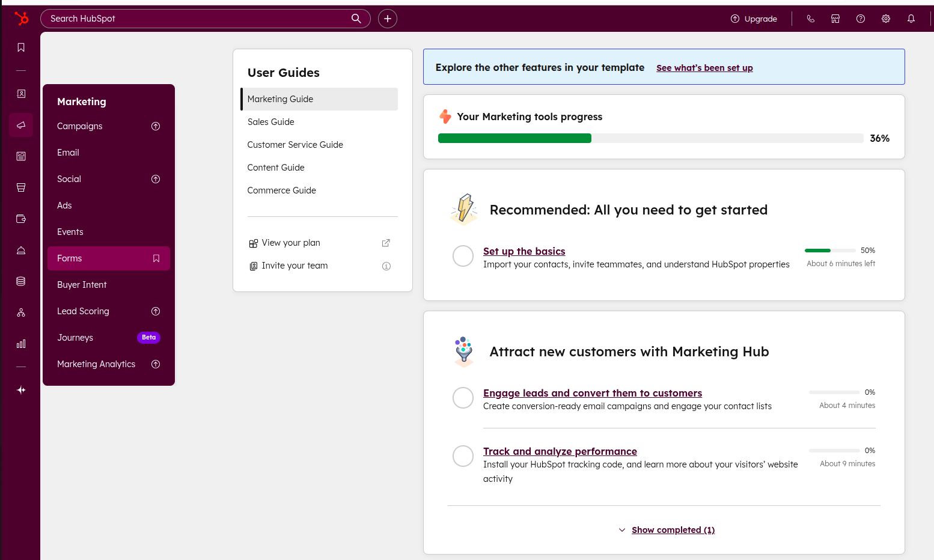Click the plus quick-create button
Viewport: 934px width, 560px height.
tap(388, 19)
